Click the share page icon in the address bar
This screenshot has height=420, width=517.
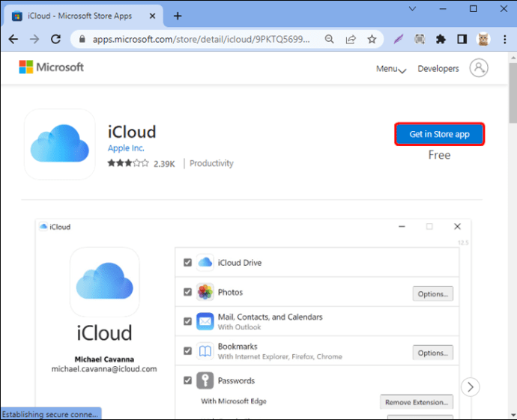(351, 39)
